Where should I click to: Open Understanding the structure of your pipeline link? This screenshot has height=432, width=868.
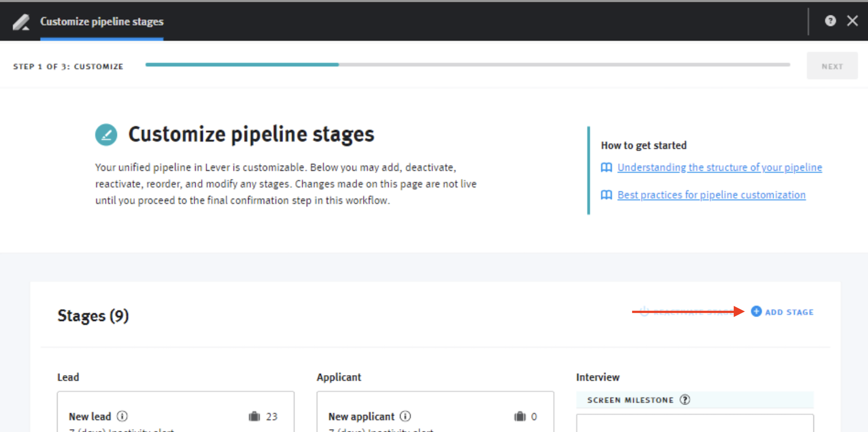pyautogui.click(x=719, y=167)
